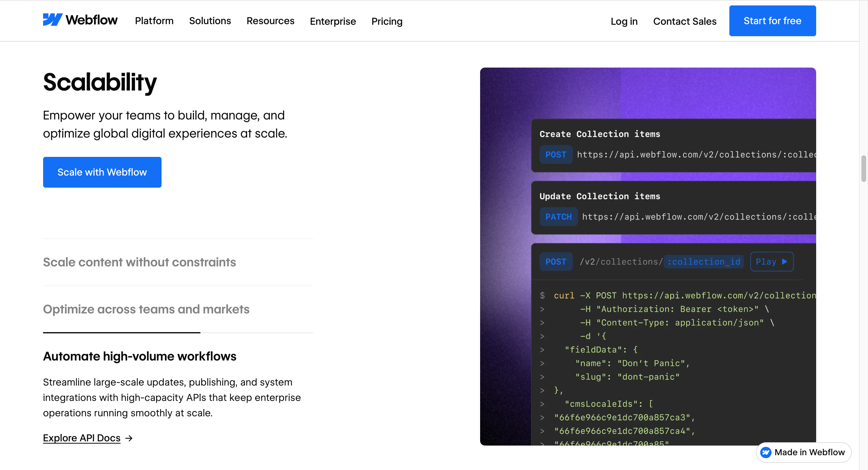Image resolution: width=868 pixels, height=470 pixels.
Task: Click the PATCH badge under Update Collection items
Action: coord(558,217)
